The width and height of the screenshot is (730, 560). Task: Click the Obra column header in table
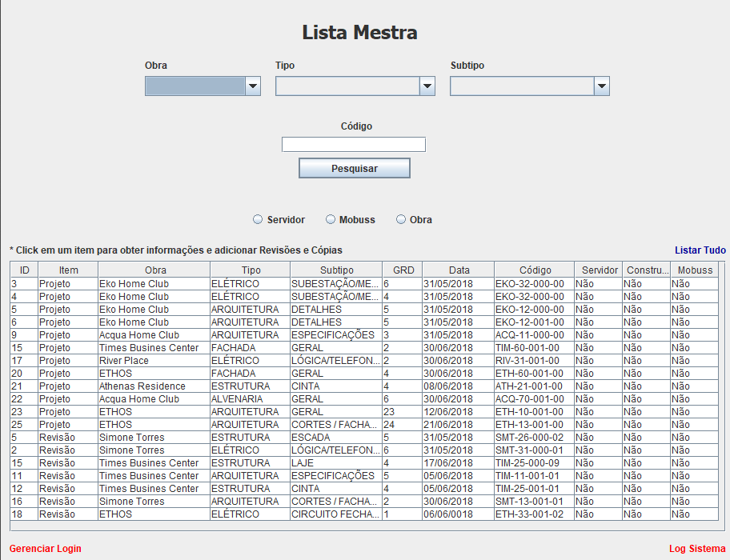(154, 270)
